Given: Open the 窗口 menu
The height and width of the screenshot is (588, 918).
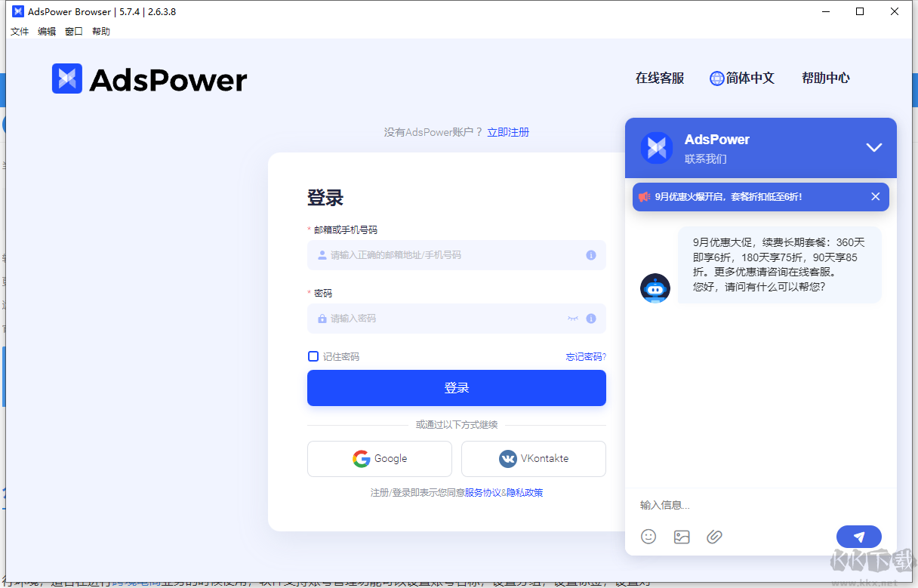Looking at the screenshot, I should (72, 31).
